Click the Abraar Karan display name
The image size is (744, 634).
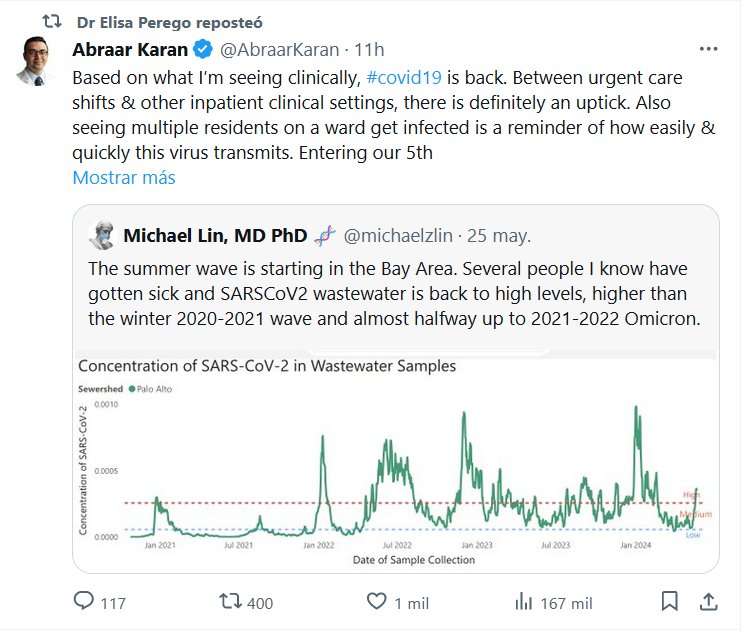pyautogui.click(x=130, y=49)
